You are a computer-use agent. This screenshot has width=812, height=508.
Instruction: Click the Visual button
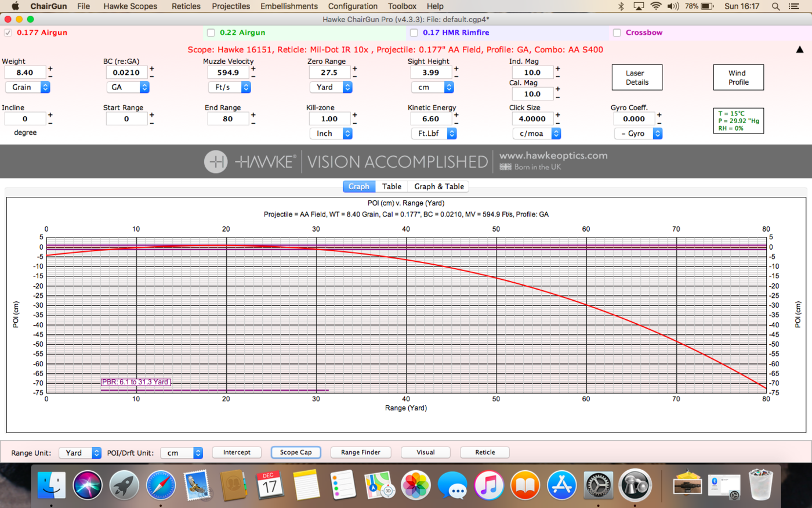[x=426, y=452]
